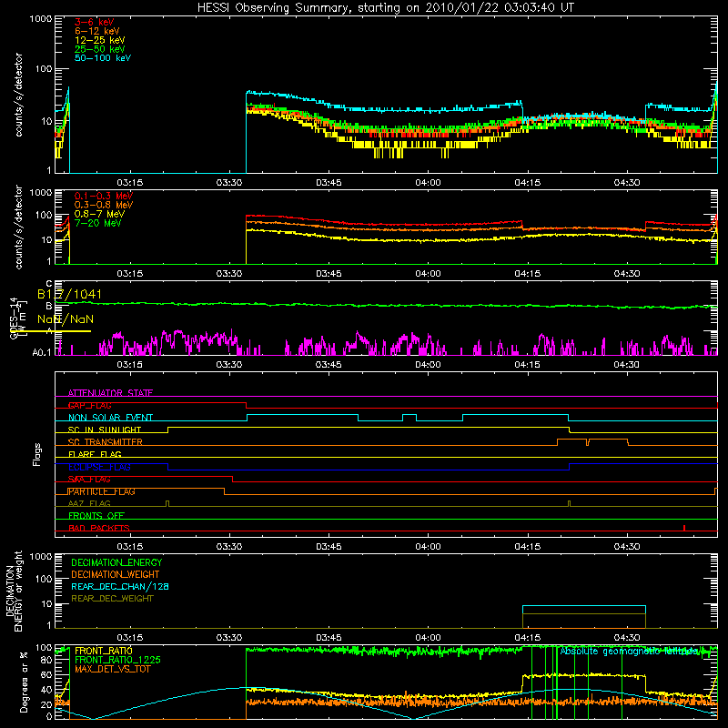The height and width of the screenshot is (728, 728).
Task: Click the top panel counts/s/detector axis title
Action: 18,95
